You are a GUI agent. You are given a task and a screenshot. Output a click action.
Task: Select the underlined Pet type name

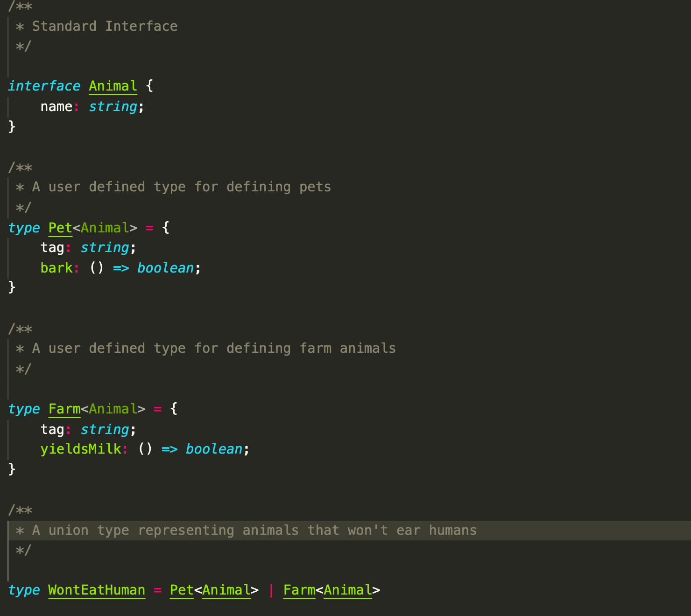(60, 228)
